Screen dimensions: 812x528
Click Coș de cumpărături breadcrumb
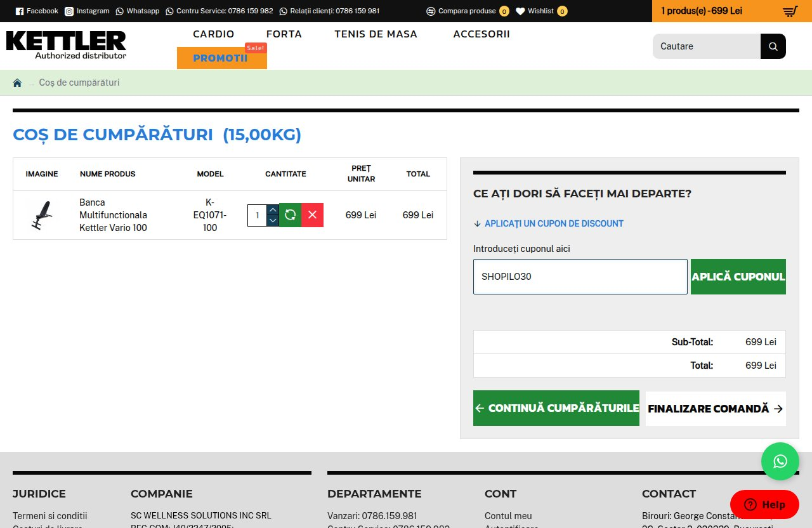coord(79,82)
